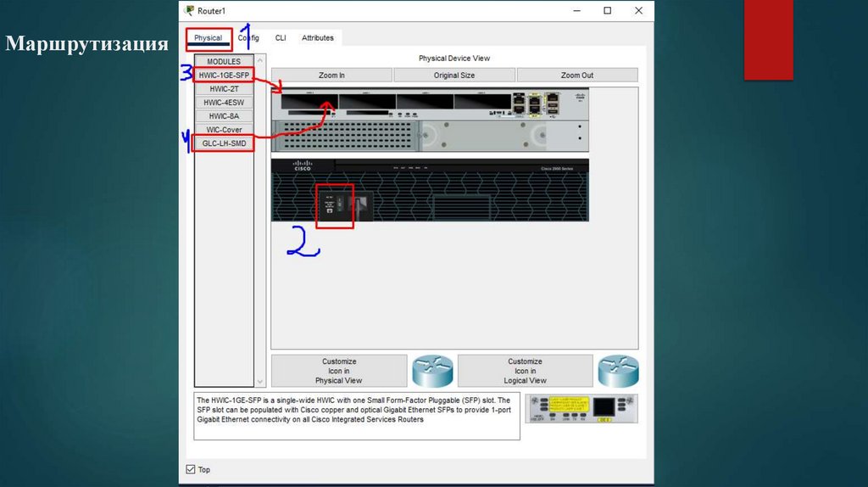Image resolution: width=868 pixels, height=487 pixels.
Task: Click the router's built-in Ethernet ports
Action: point(535,104)
